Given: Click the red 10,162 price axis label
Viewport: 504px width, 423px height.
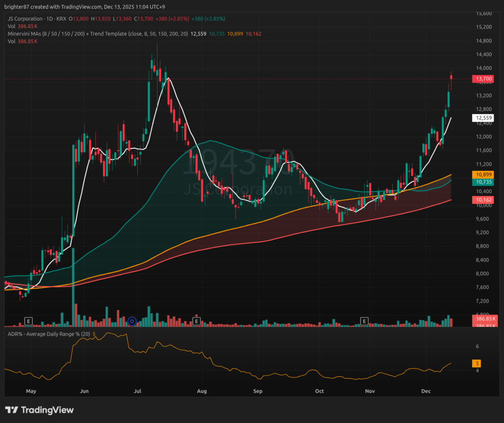Looking at the screenshot, I should (x=482, y=200).
